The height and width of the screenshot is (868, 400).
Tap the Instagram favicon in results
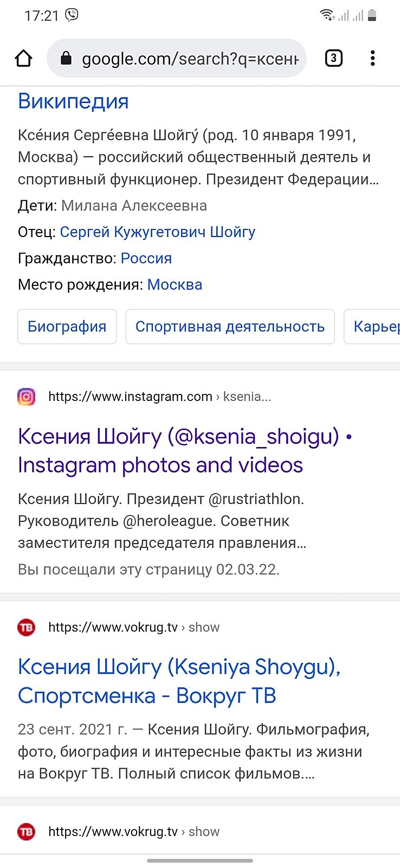coord(26,397)
